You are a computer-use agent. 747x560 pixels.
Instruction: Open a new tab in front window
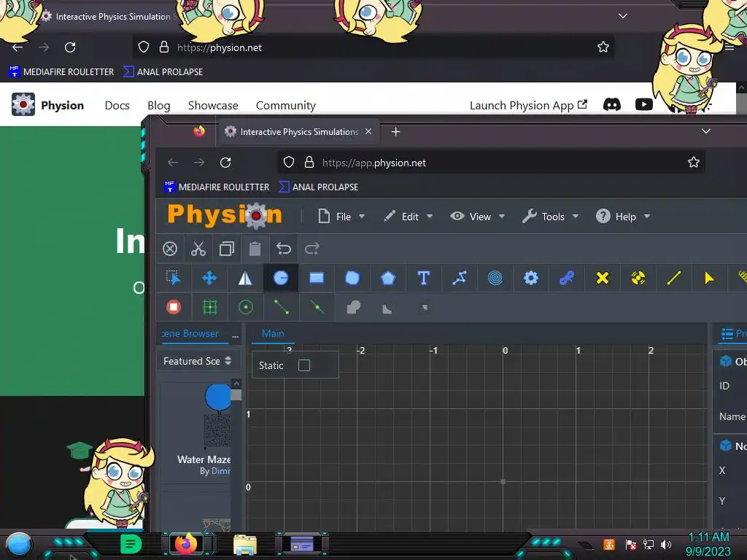[x=396, y=131]
